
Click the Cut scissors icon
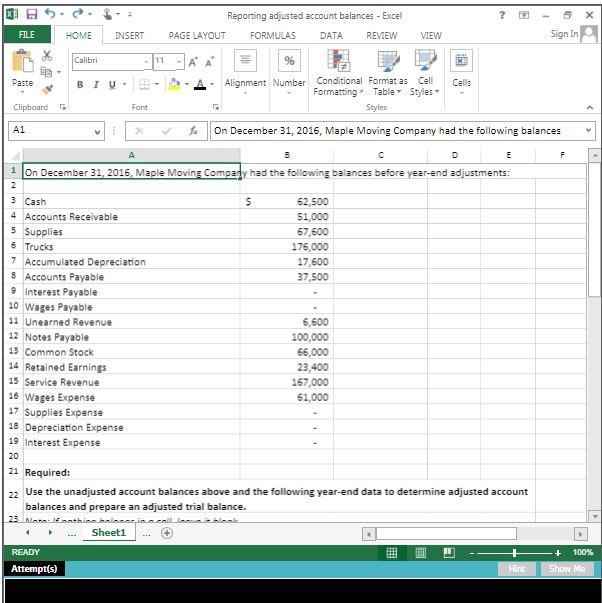(47, 55)
